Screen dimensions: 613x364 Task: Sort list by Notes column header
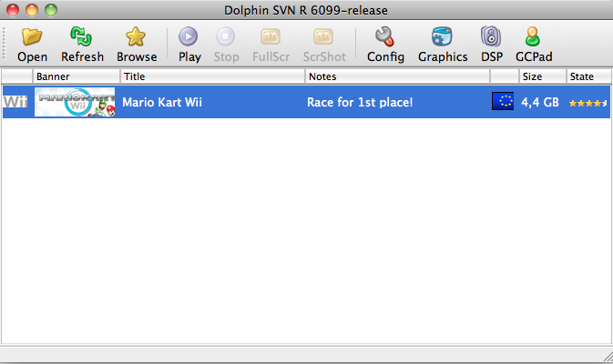[396, 76]
